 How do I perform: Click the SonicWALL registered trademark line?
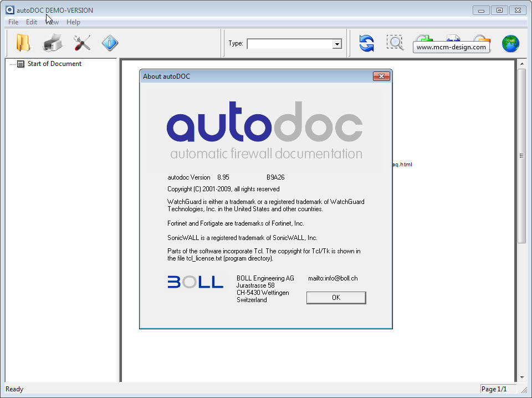click(242, 238)
